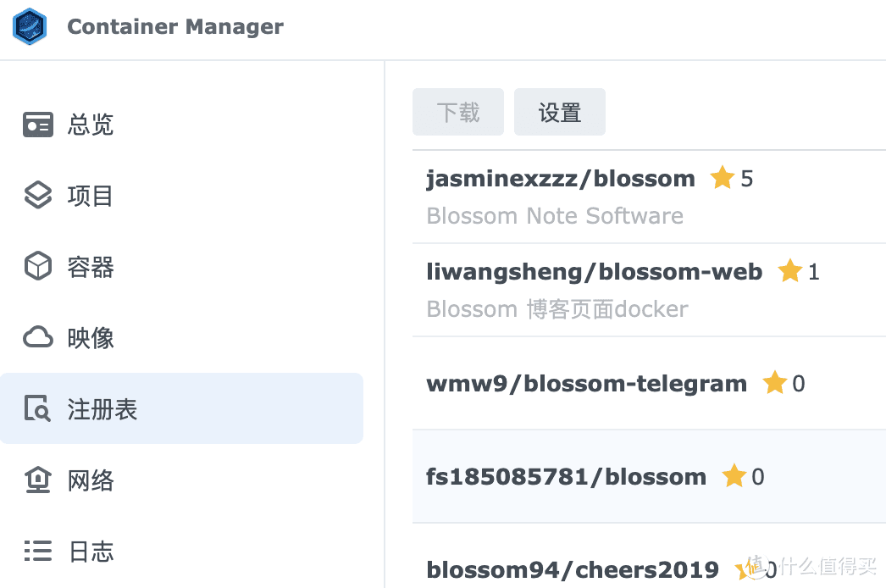Select the liwangsheng/blossom-web registry entry
This screenshot has height=588, width=886.
[x=594, y=272]
